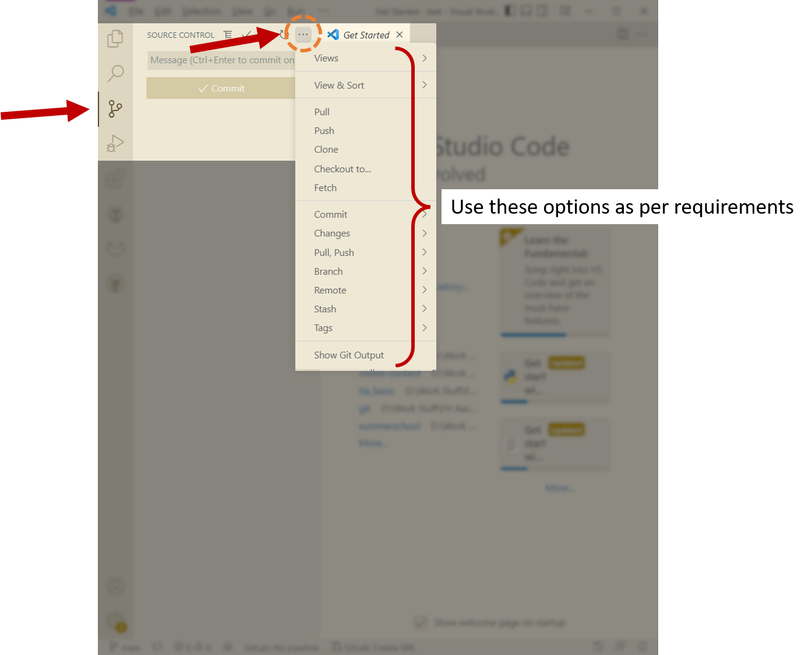Click the commit checkmark icon in Source Control header
Screen dimensions: 812x655
click(x=246, y=34)
